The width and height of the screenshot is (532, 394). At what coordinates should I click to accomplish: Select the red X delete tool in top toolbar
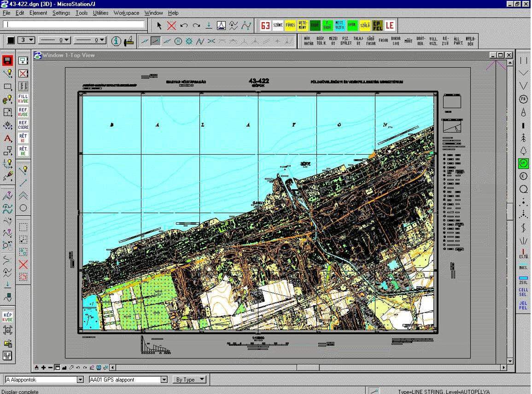click(x=172, y=26)
